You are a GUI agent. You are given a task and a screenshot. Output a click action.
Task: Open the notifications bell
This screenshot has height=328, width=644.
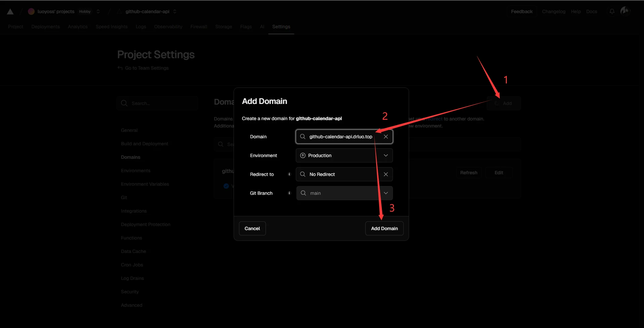(x=612, y=11)
